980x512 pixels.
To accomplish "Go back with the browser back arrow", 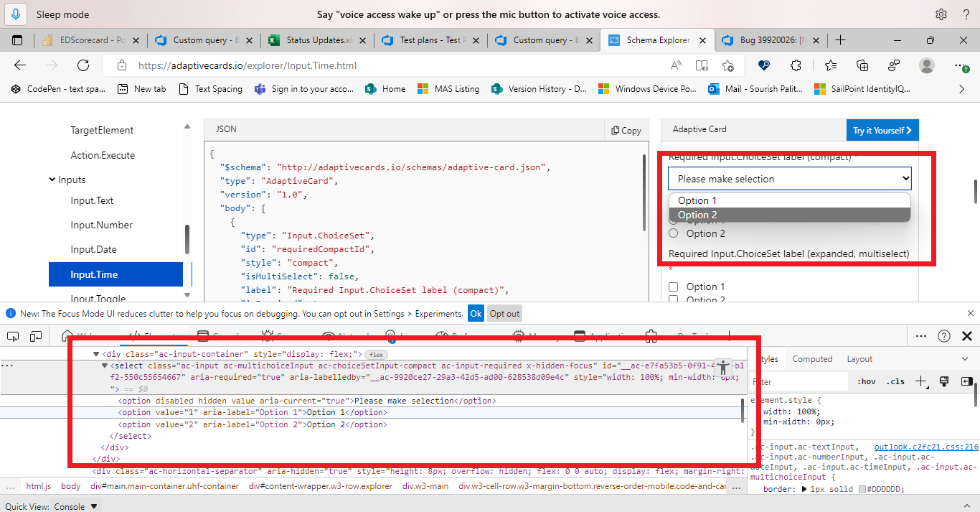I will (x=20, y=65).
